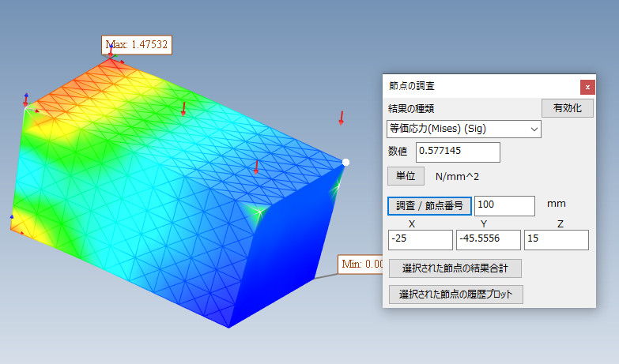Image resolution: width=619 pixels, height=364 pixels.
Task: Click the 調査 / 節点番号 button
Action: (429, 206)
